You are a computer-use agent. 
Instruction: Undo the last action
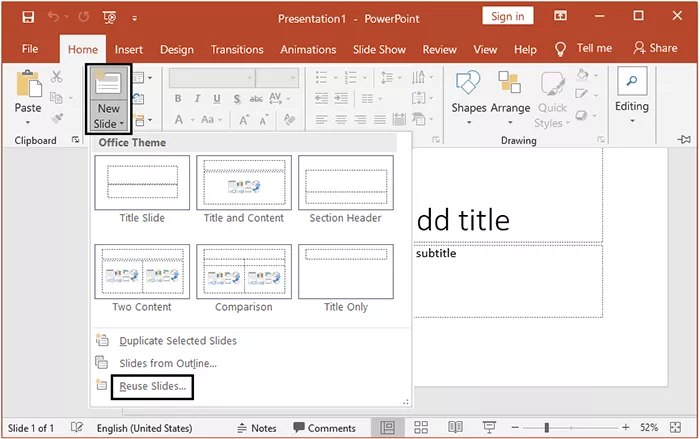point(54,17)
